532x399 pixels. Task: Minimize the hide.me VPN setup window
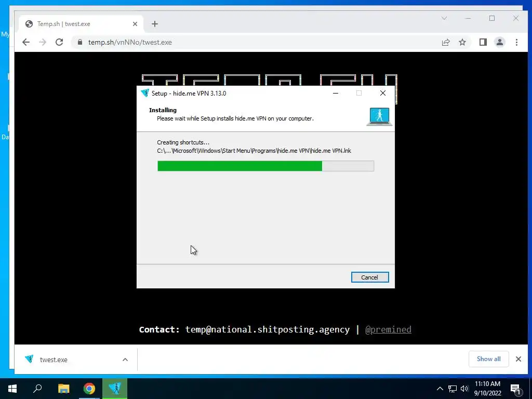point(336,93)
